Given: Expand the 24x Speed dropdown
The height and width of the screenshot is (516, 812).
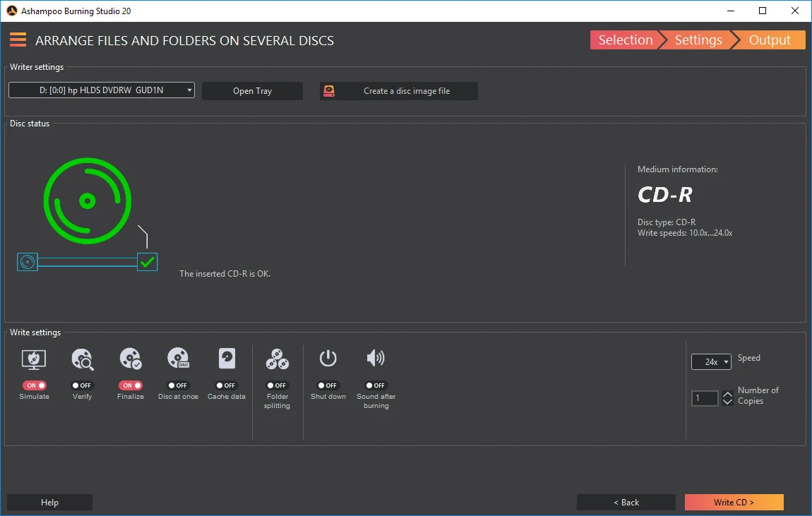Looking at the screenshot, I should [711, 362].
